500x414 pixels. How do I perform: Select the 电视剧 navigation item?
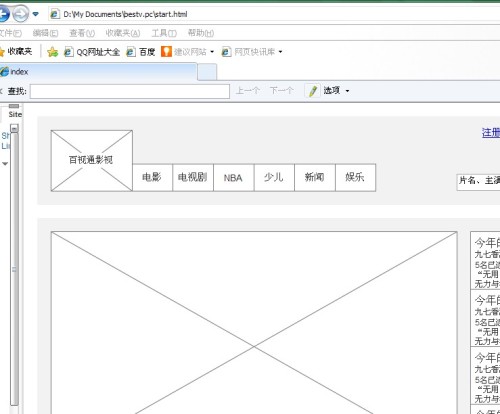click(193, 177)
